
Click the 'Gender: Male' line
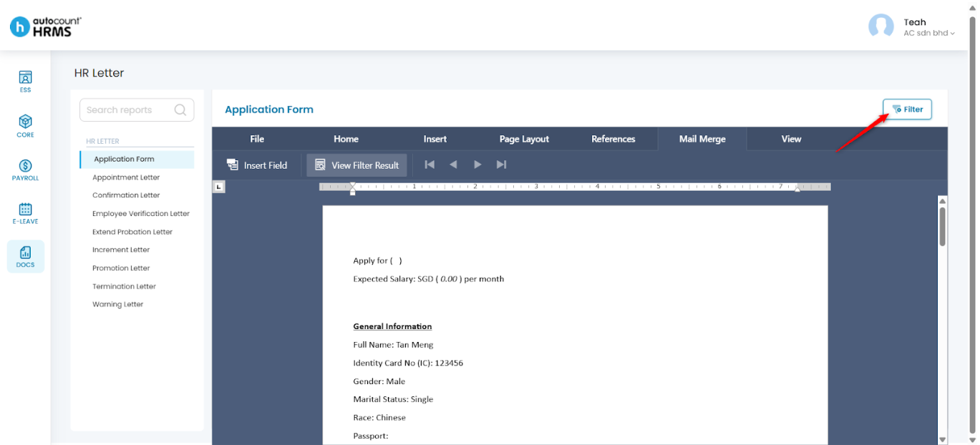click(x=379, y=381)
